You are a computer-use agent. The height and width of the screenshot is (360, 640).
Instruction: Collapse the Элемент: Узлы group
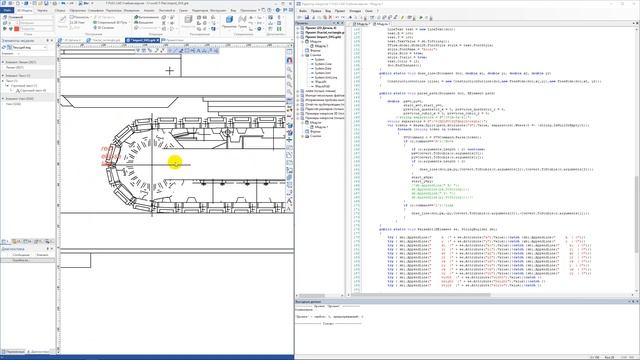point(3,98)
